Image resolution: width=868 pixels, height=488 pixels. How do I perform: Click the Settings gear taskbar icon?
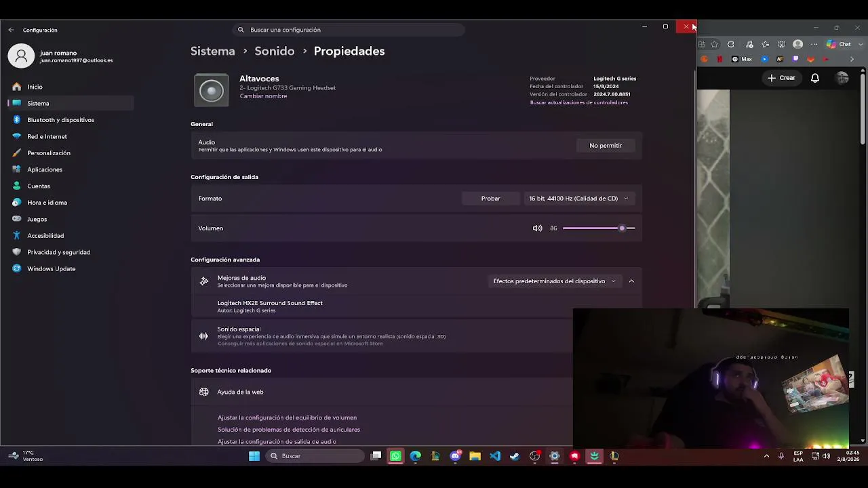point(554,456)
